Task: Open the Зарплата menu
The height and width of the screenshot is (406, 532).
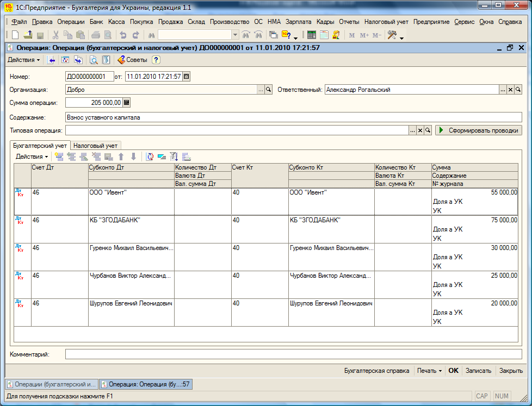Action: pos(298,22)
